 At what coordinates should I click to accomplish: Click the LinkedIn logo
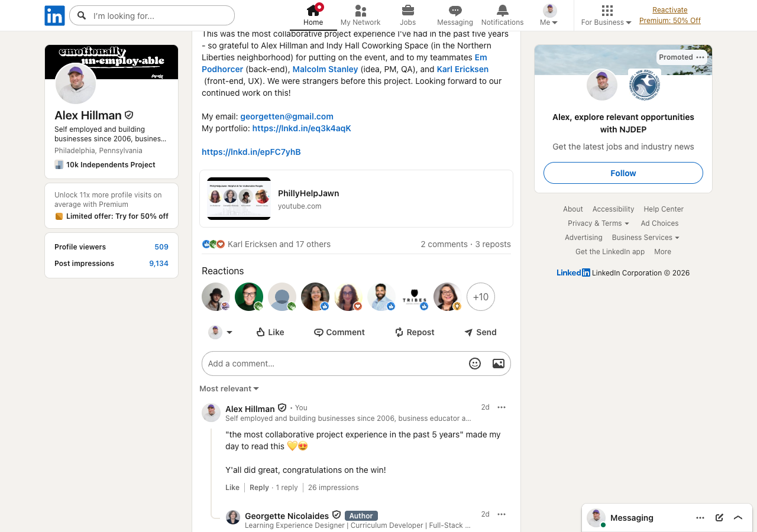pyautogui.click(x=54, y=15)
